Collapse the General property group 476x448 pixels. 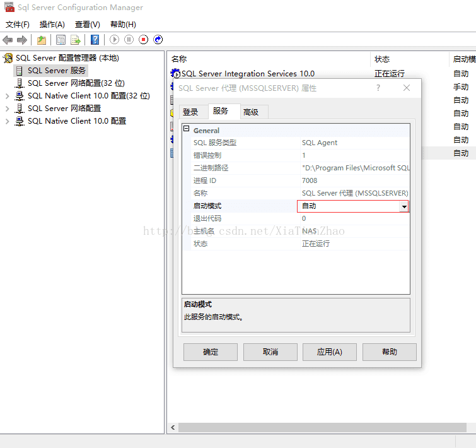(187, 129)
